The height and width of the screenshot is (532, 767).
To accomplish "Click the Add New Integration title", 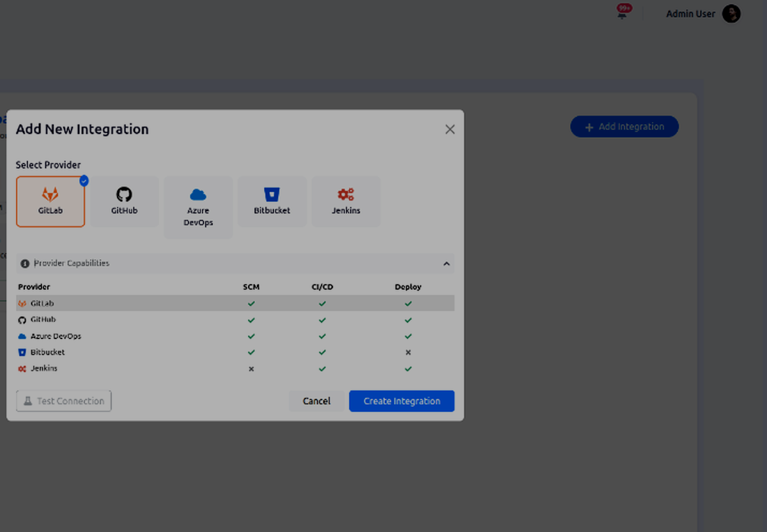I will pyautogui.click(x=82, y=129).
